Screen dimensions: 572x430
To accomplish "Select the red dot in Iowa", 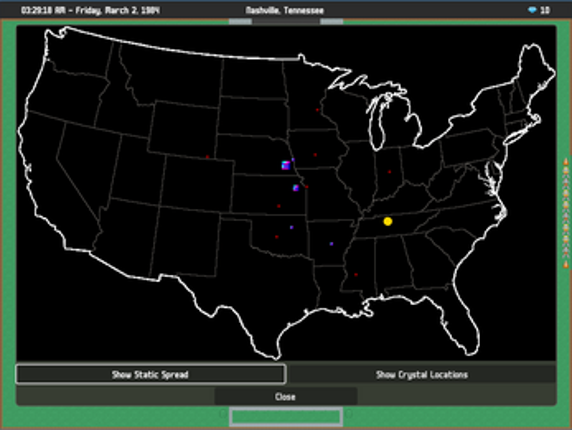I will [x=315, y=155].
